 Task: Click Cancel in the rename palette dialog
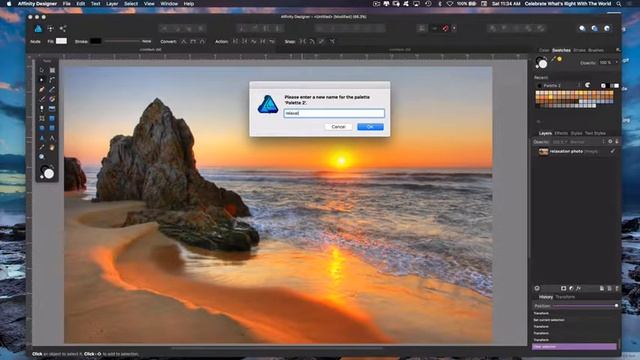pyautogui.click(x=338, y=127)
